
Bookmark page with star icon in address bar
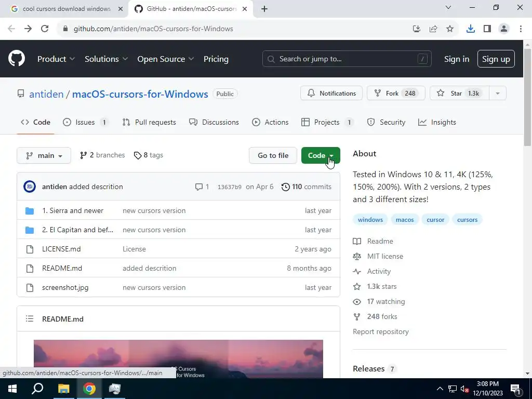click(450, 29)
